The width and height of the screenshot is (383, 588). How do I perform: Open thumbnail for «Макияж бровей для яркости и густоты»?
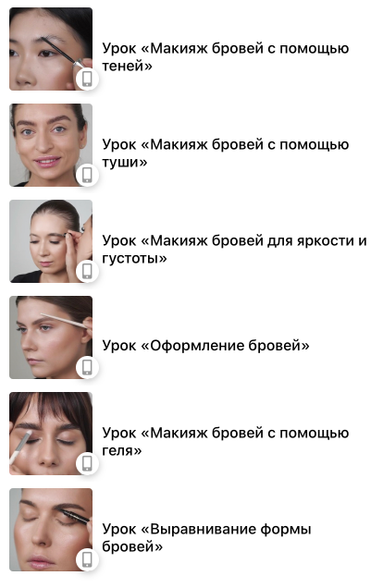[51, 241]
